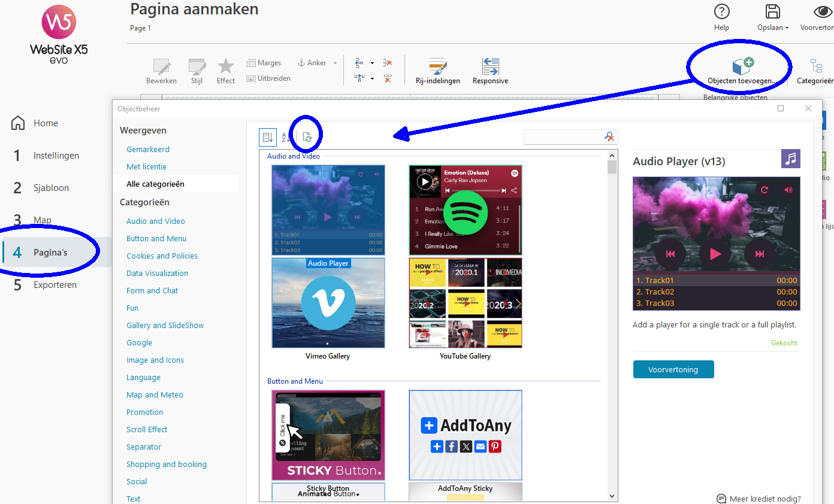Select Form and Chat category

click(x=152, y=291)
